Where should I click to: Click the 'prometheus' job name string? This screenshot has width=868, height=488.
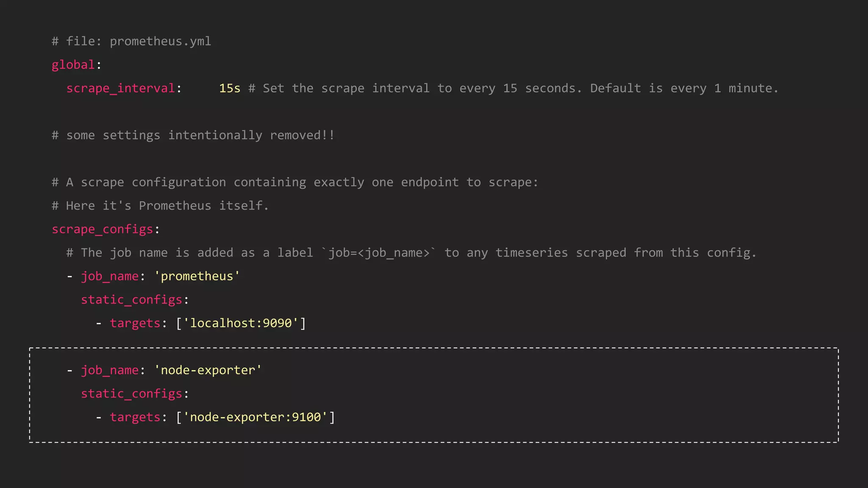click(x=197, y=276)
